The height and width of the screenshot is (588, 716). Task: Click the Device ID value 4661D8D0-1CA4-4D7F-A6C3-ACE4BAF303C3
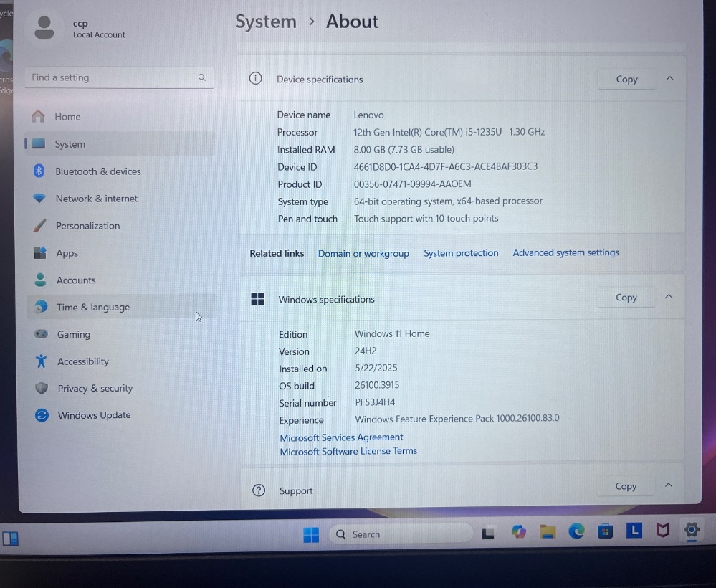(446, 166)
